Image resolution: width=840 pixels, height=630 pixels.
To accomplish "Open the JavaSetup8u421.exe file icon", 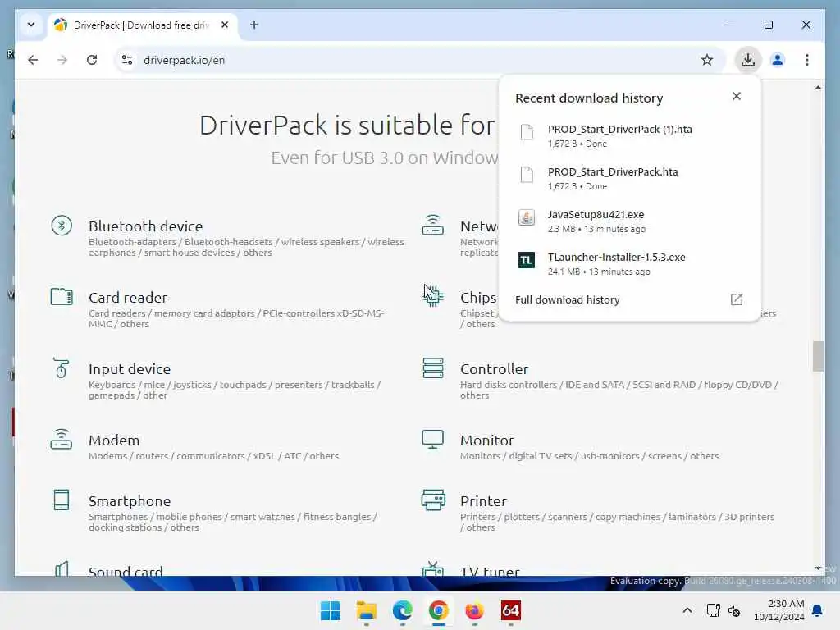I will click(527, 217).
